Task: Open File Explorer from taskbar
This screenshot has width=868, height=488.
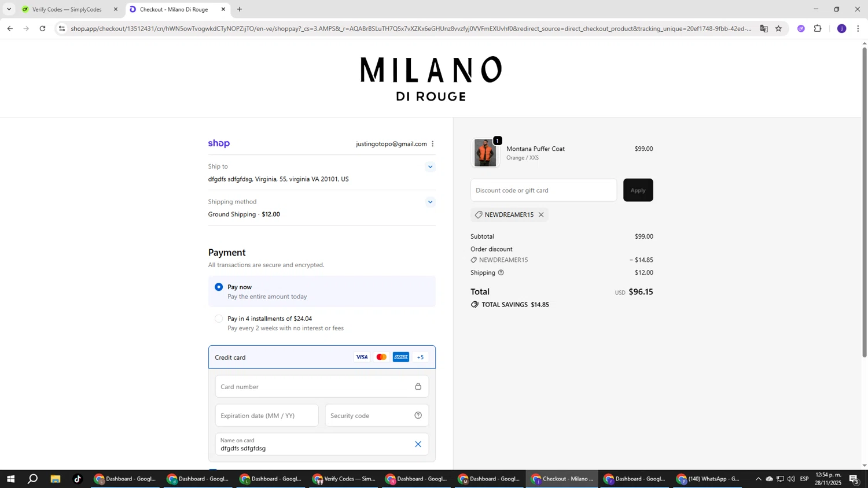Action: (x=56, y=479)
